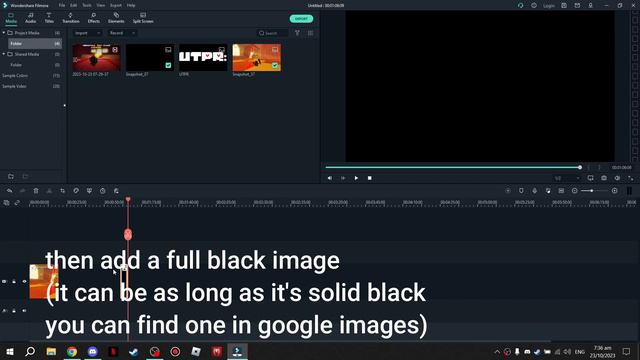Open the Help menu

click(131, 5)
